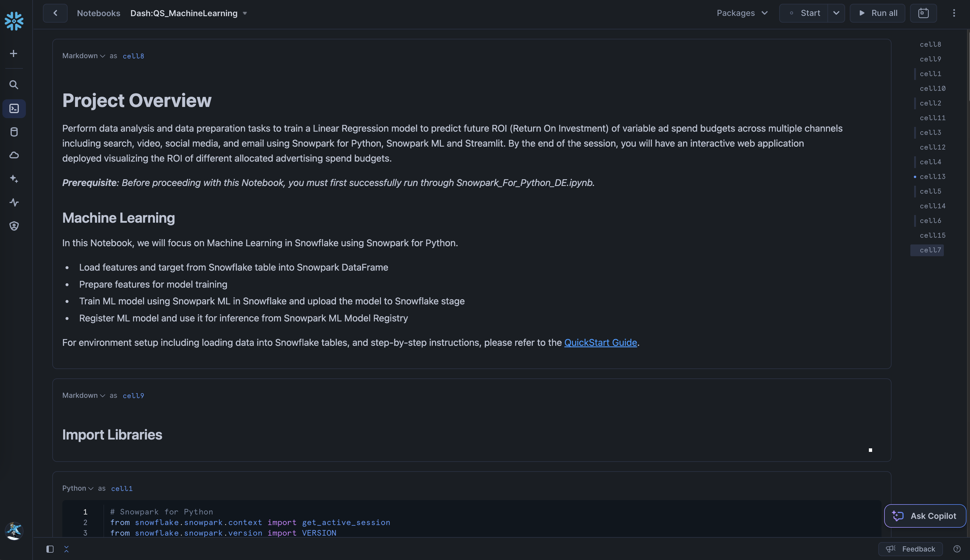This screenshot has width=970, height=560.
Task: Go back using the left chevron button
Action: 55,13
